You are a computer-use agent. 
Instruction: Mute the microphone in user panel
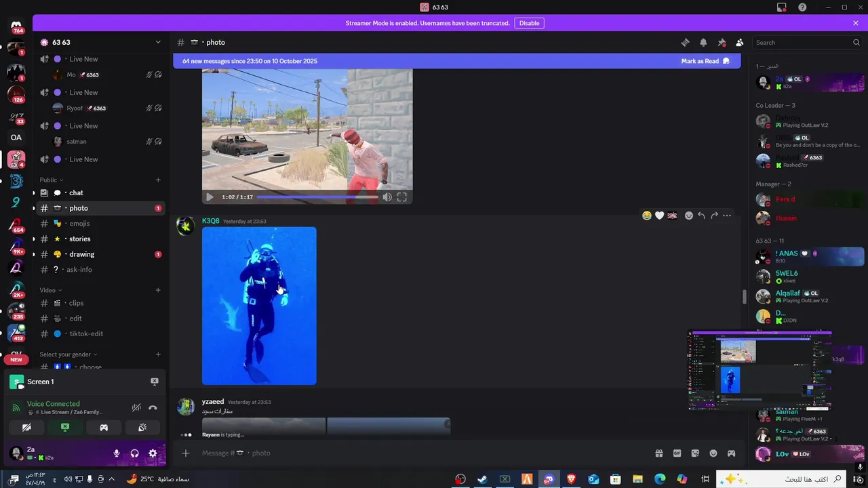coord(117,453)
